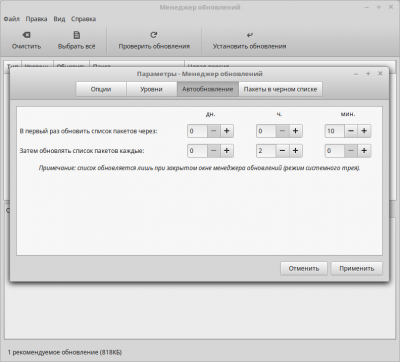400x362 pixels.
Task: Maximize the Параметры dialog window
Action: [368, 74]
